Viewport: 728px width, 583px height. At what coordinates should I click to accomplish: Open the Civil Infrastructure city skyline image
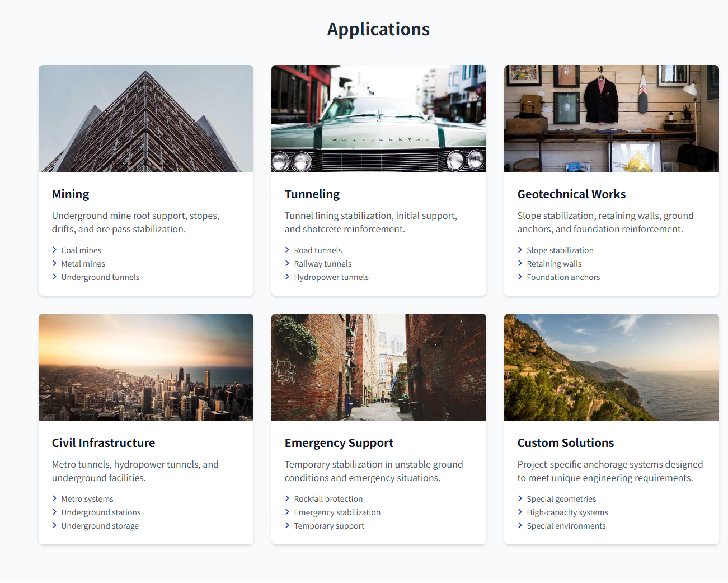coord(146,367)
